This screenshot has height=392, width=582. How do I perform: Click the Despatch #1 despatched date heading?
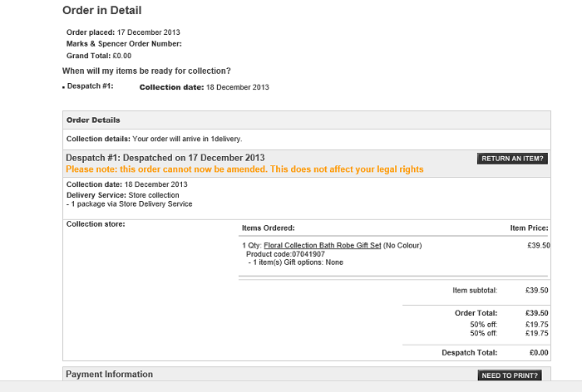coord(165,158)
